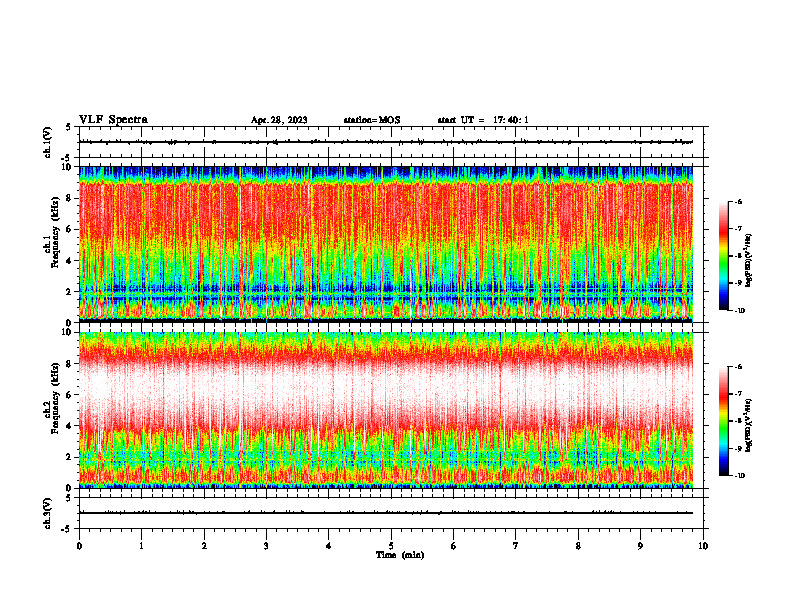
Task: Click the "4" tick on the time axis
Action: pos(329,546)
